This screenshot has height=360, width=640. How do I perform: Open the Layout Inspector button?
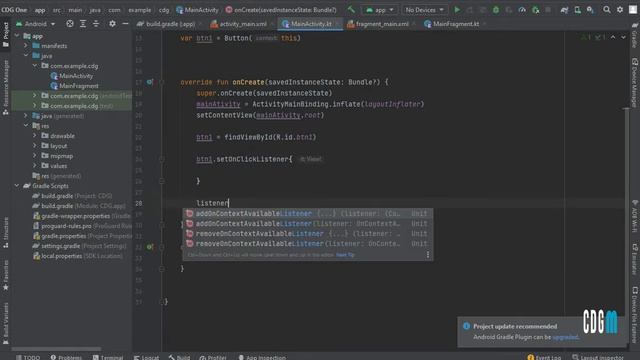(x=598, y=357)
